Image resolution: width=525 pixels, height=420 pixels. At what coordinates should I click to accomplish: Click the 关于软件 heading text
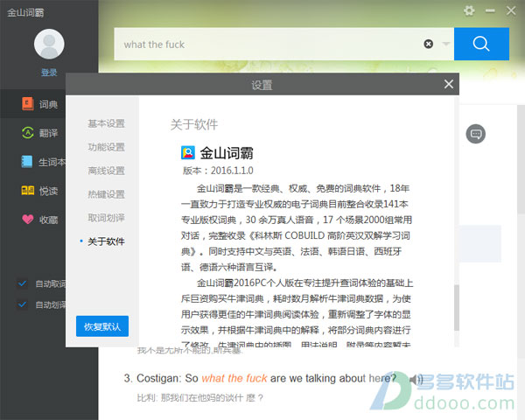tap(194, 124)
